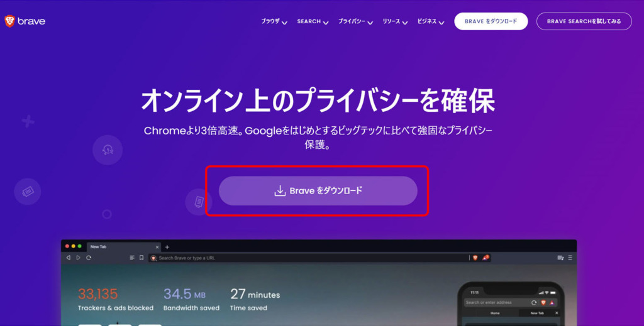Viewport: 644px width, 326px height.
Task: Expand the ブラウザ navigation menu
Action: point(274,21)
